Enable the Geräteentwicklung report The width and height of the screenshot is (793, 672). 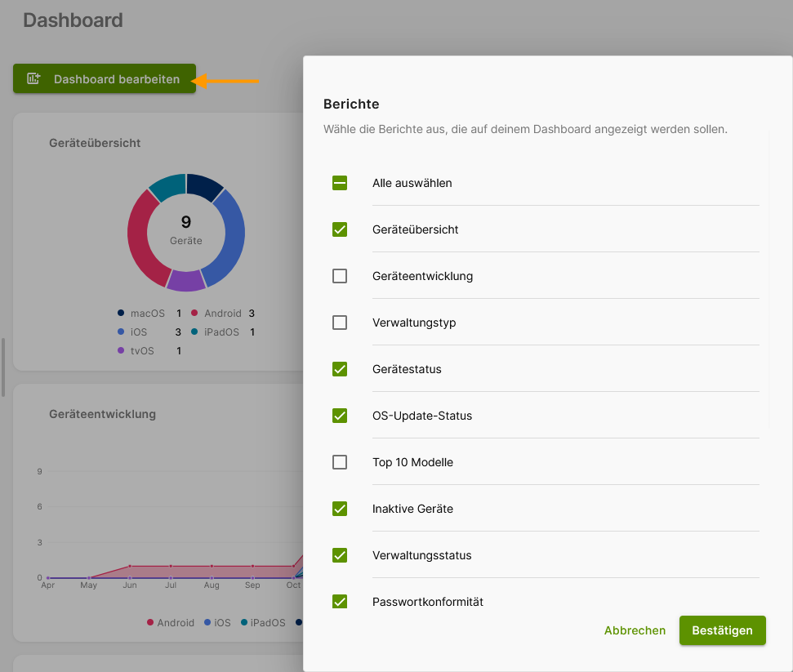(340, 276)
